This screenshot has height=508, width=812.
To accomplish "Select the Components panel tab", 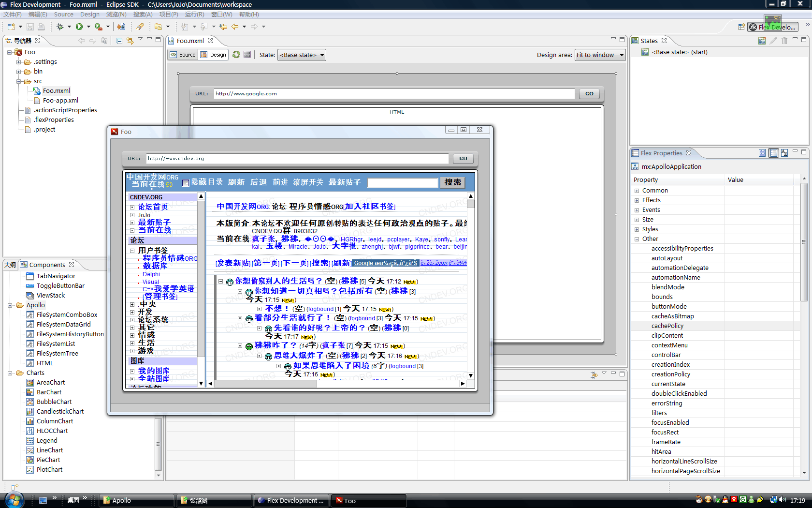I will click(x=47, y=265).
